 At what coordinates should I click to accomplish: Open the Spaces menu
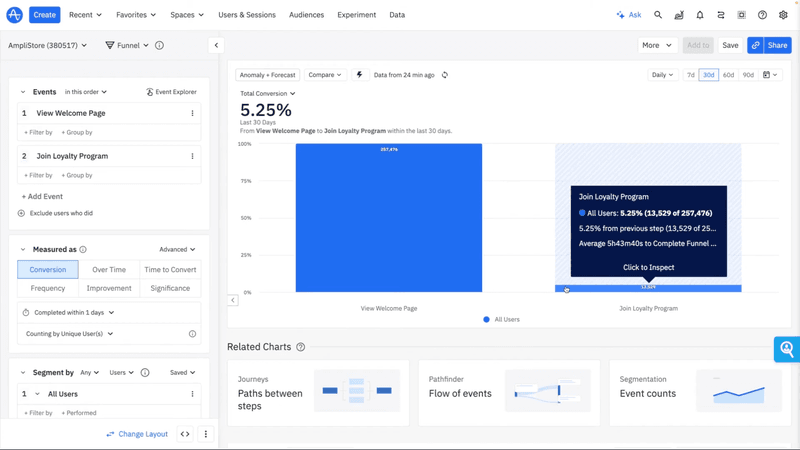point(186,15)
